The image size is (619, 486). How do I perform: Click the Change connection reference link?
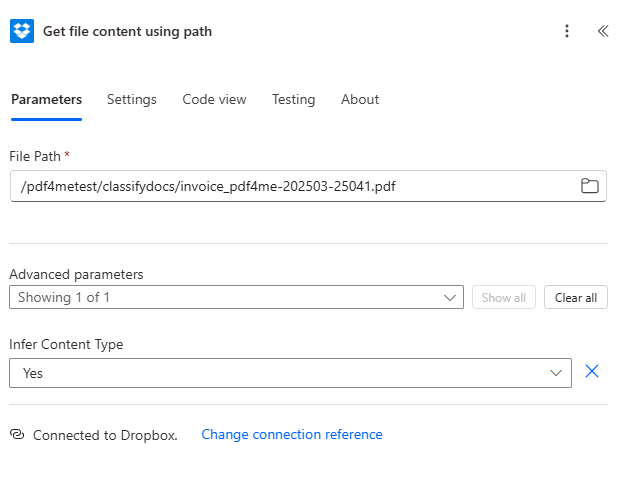(x=292, y=435)
